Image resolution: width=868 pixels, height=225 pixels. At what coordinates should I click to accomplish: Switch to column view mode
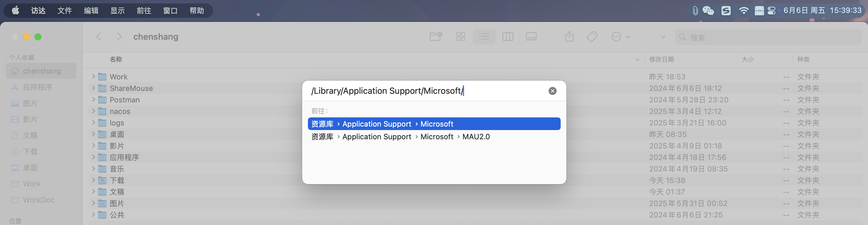(x=508, y=37)
